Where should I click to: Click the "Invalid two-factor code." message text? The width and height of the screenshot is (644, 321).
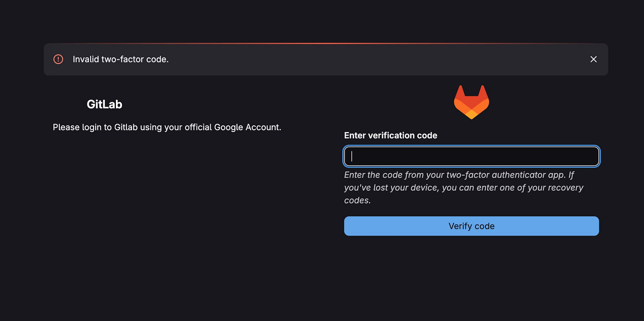click(121, 59)
